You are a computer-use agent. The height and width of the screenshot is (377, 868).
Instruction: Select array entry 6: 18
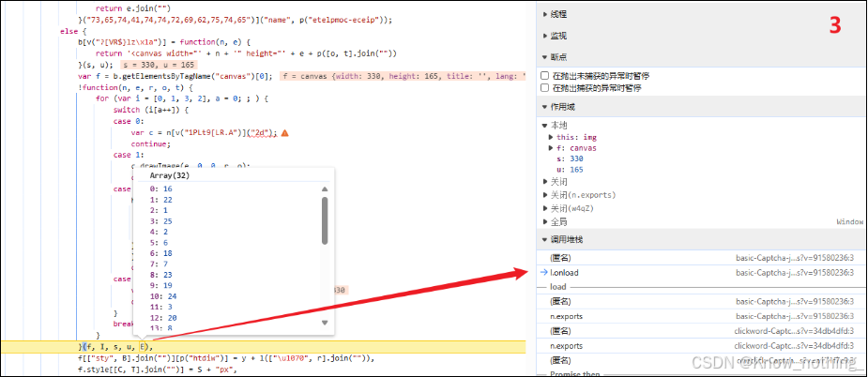(161, 253)
